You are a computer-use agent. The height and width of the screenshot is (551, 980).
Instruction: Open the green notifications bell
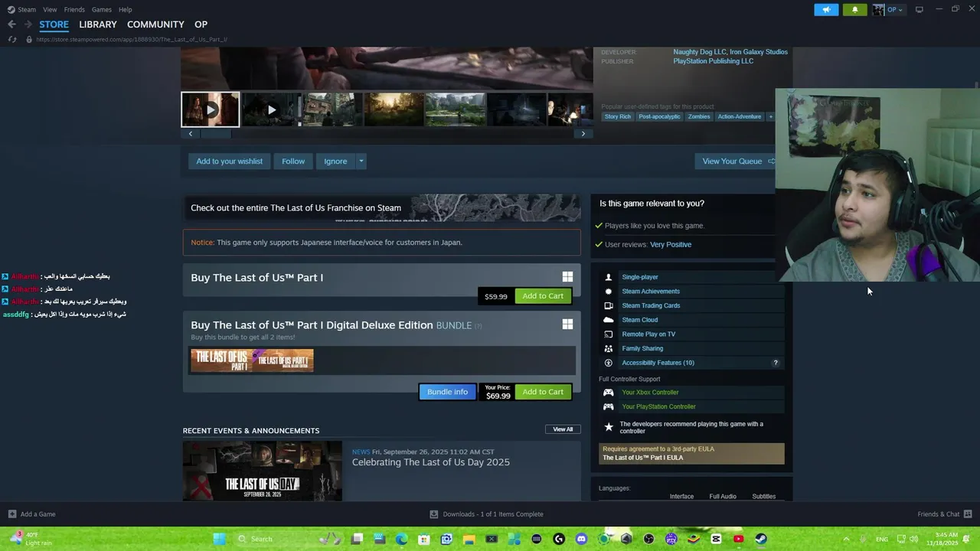(x=854, y=9)
